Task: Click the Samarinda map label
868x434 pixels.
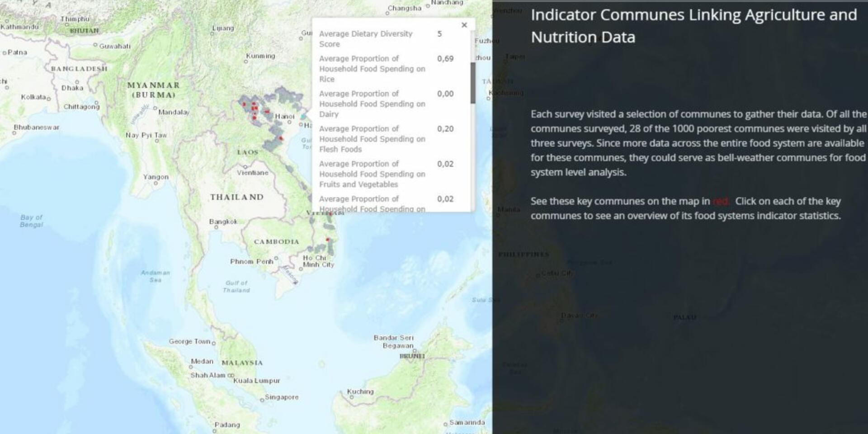Action: (467, 422)
